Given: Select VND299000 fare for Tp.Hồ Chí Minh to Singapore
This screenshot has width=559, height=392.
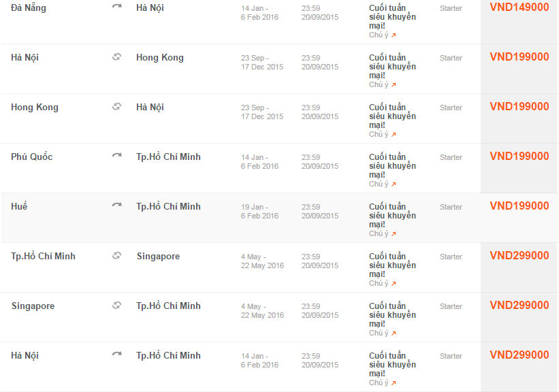Looking at the screenshot, I should 519,256.
